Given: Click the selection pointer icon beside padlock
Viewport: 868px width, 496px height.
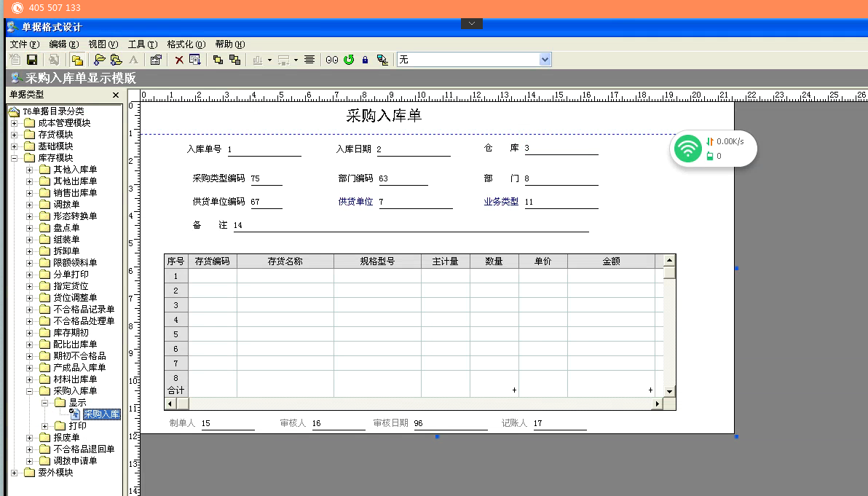Looking at the screenshot, I should pyautogui.click(x=382, y=60).
